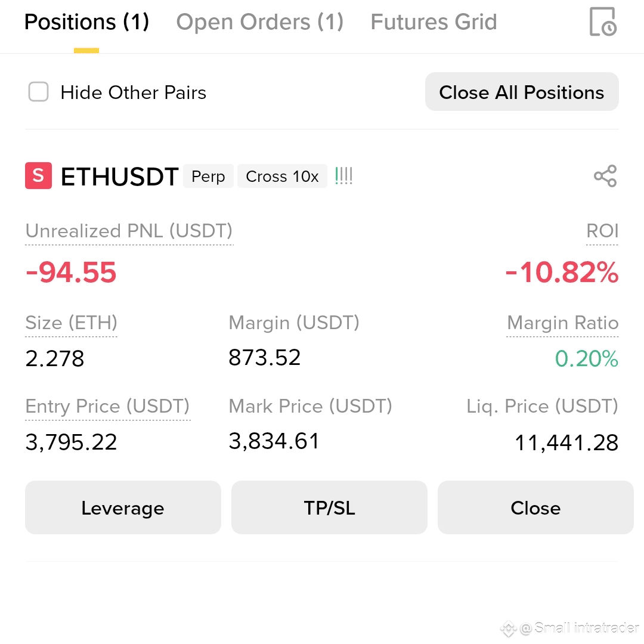Screen dimensions: 644x644
Task: Open the order history icon
Action: pyautogui.click(x=603, y=22)
